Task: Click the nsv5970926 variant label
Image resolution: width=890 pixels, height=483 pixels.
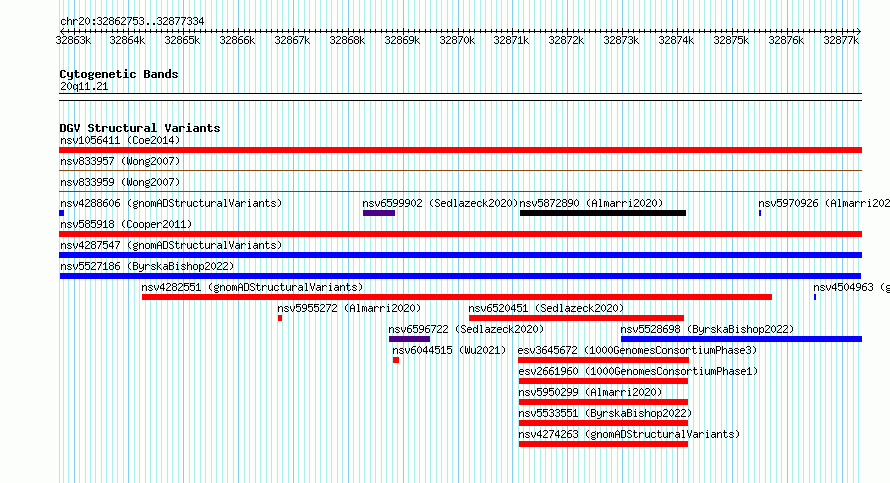Action: (x=824, y=203)
